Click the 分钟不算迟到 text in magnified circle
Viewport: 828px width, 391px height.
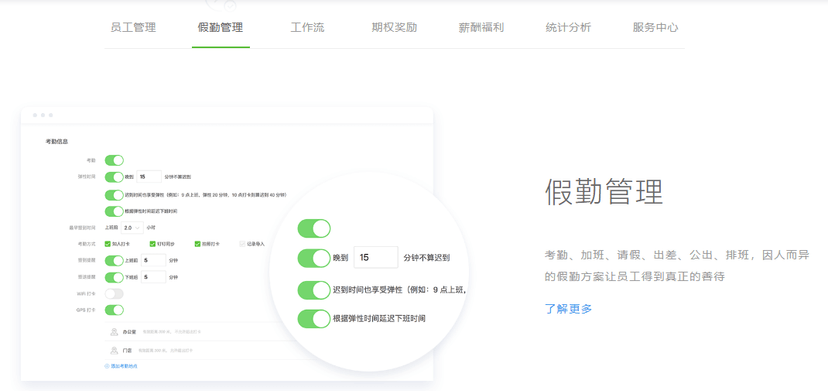[427, 258]
